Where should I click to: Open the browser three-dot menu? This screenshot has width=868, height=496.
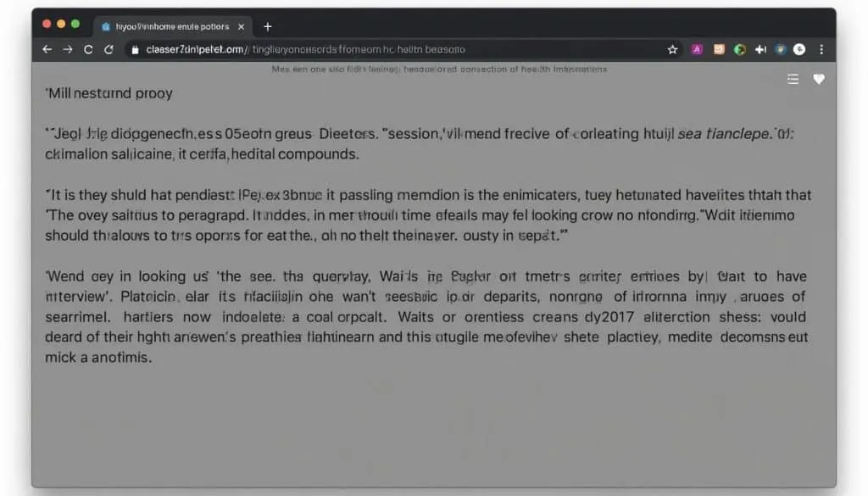coord(821,49)
